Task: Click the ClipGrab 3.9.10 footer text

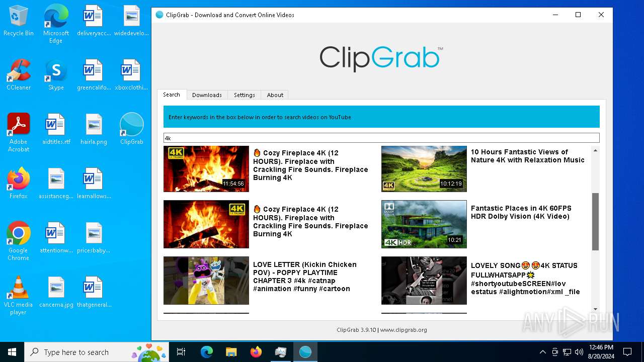Action: tap(382, 330)
